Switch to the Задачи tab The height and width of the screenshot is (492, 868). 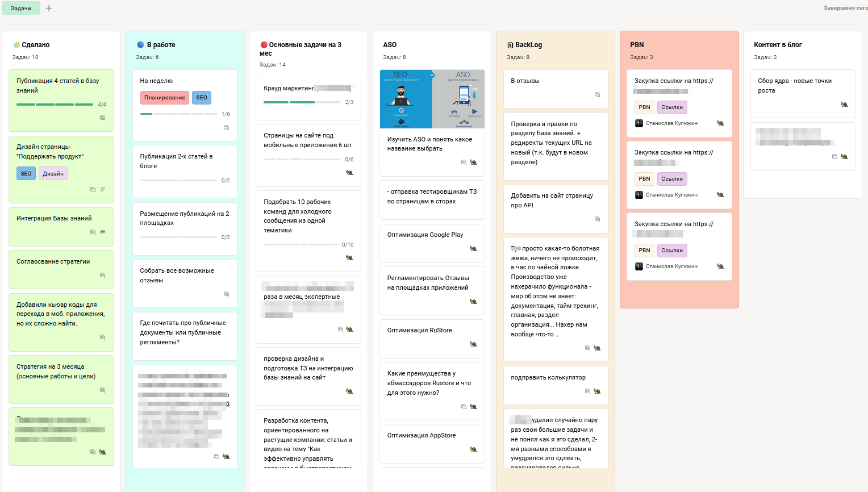(21, 9)
